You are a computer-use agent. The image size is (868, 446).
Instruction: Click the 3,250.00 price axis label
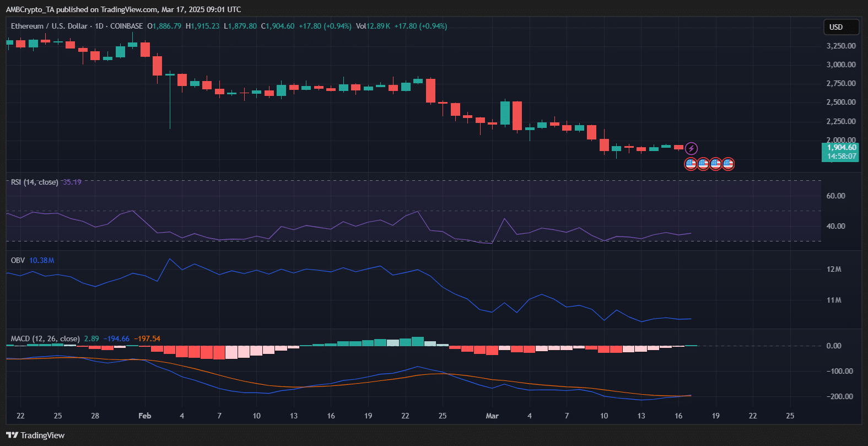click(x=841, y=46)
